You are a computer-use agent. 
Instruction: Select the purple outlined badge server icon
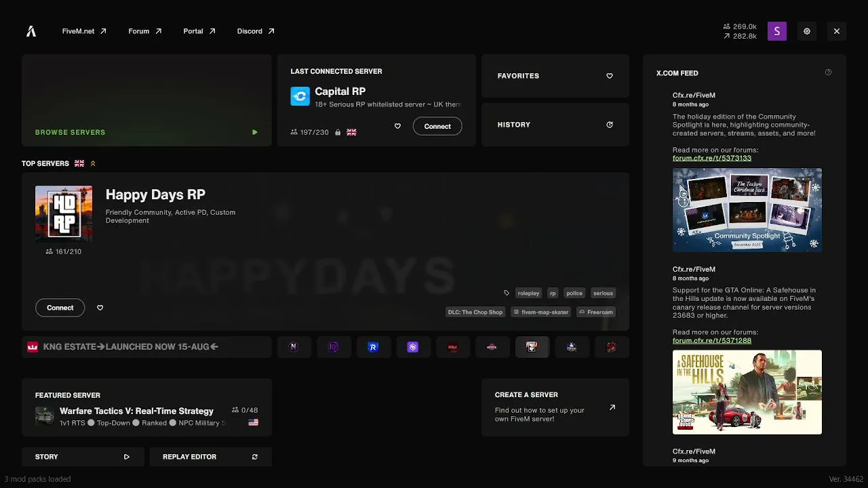pyautogui.click(x=333, y=347)
